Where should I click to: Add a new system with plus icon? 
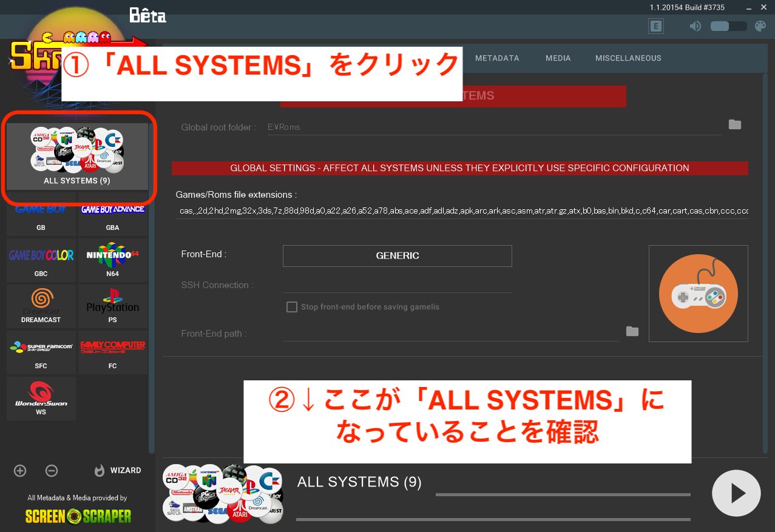coord(20,471)
